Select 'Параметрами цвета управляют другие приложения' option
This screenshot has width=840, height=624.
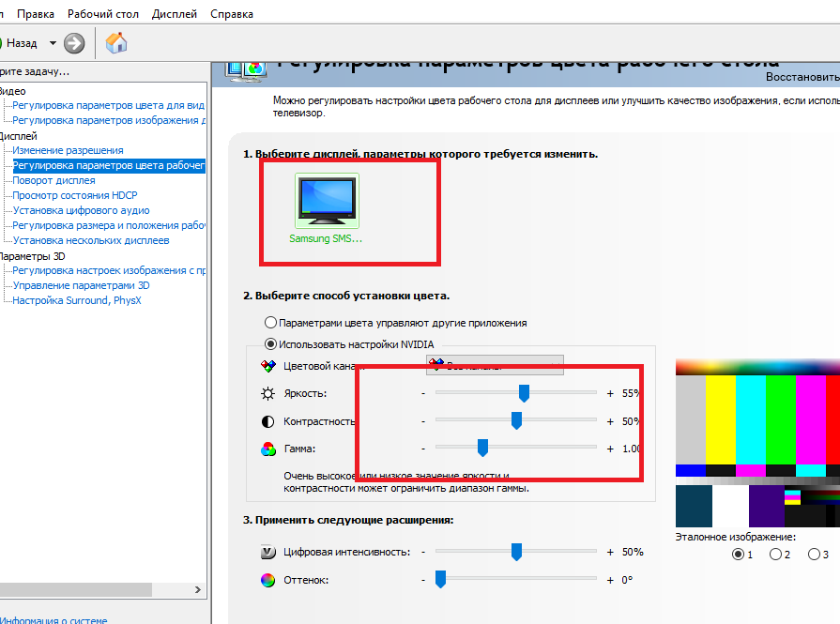[271, 323]
